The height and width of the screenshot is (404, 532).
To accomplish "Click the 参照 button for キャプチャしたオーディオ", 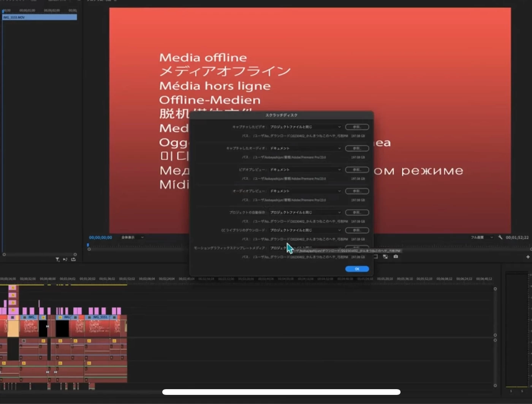I will click(x=357, y=148).
